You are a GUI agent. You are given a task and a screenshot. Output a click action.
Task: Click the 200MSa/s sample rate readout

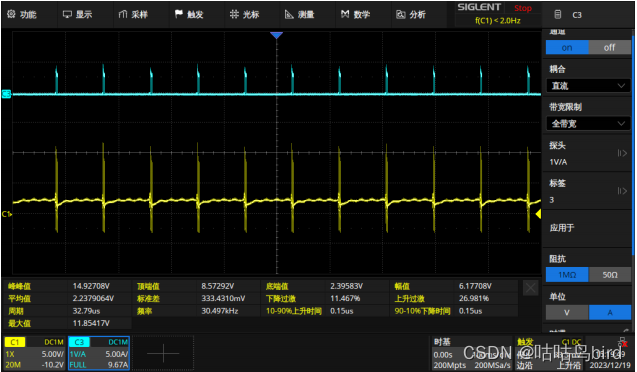(x=492, y=365)
